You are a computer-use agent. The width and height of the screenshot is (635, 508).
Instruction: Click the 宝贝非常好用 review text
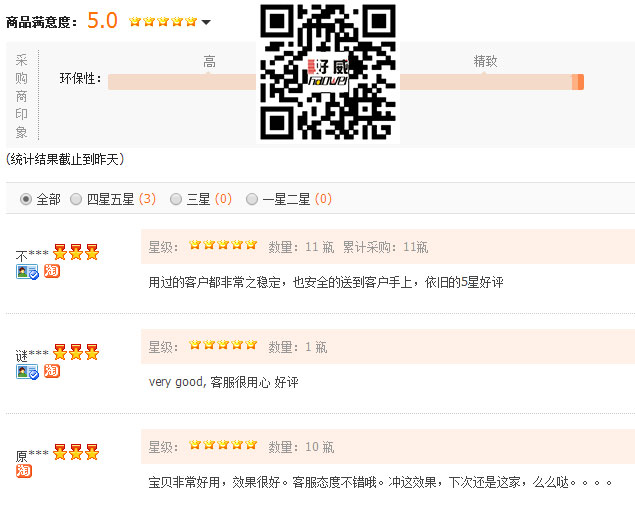(x=381, y=482)
